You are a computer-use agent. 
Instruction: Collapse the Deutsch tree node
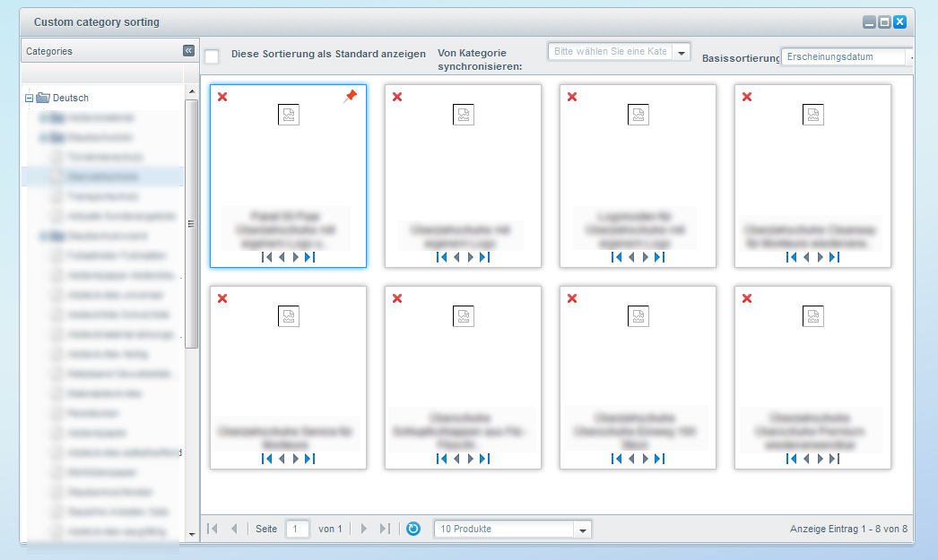click(x=29, y=98)
